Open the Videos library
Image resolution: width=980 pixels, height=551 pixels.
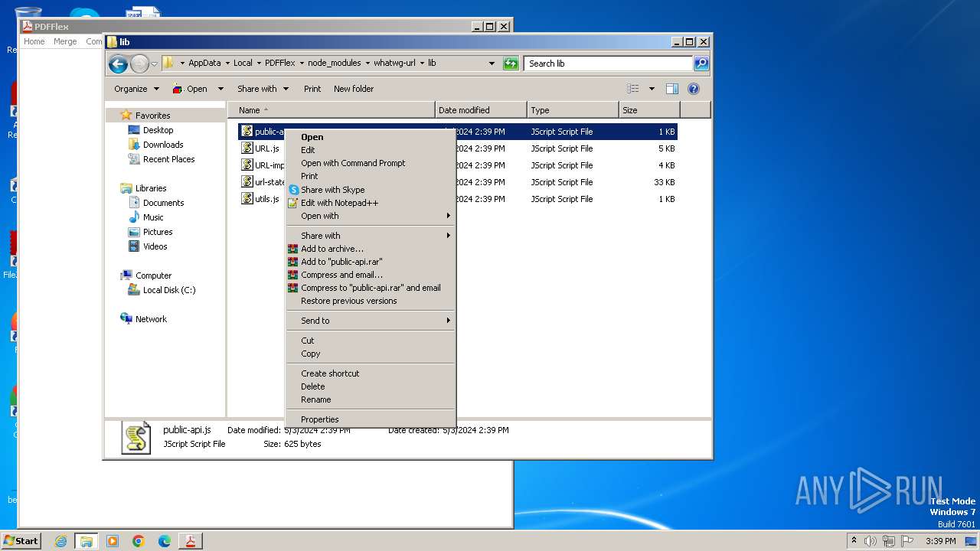click(x=155, y=246)
